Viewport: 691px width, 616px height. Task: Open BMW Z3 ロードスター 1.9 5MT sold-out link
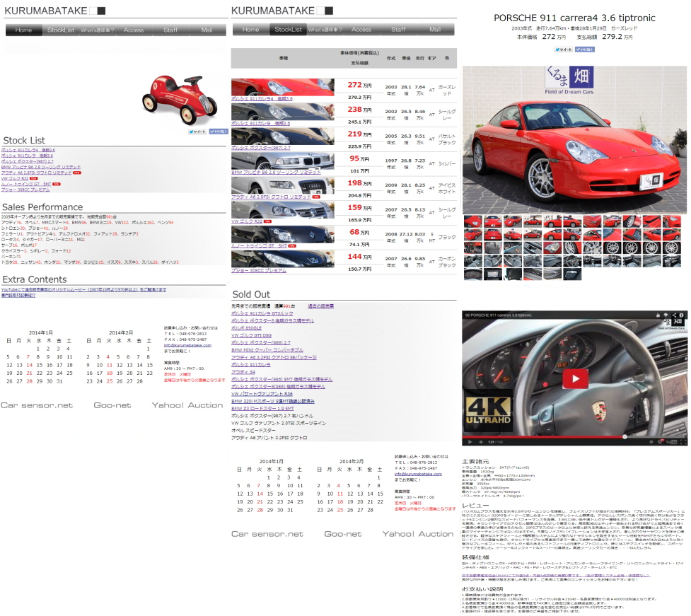262,409
